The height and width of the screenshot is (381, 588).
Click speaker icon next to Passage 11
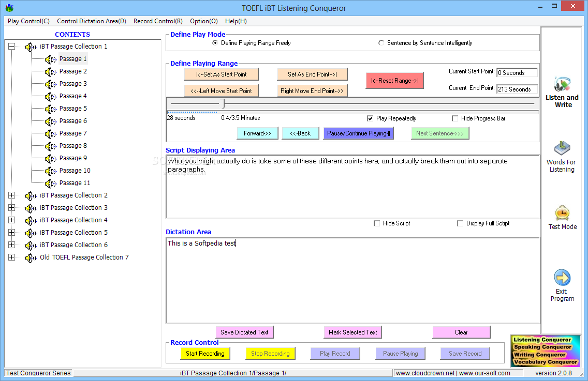50,183
